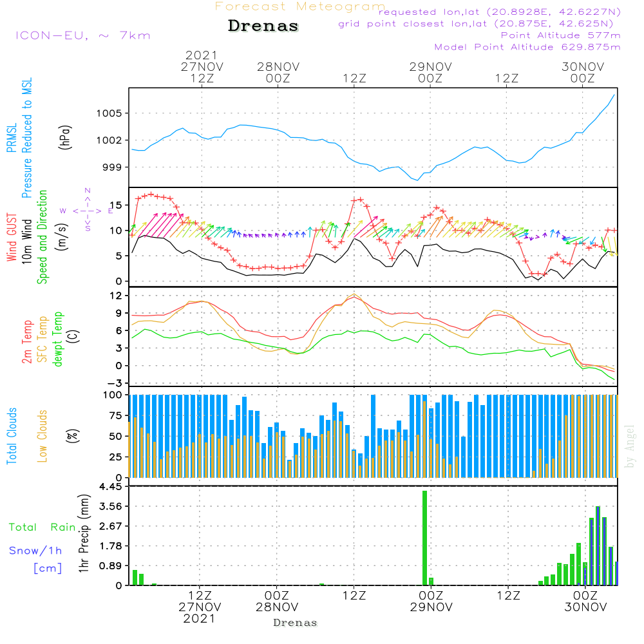Click bottom axis '00Z 30NOV' label

585,601
